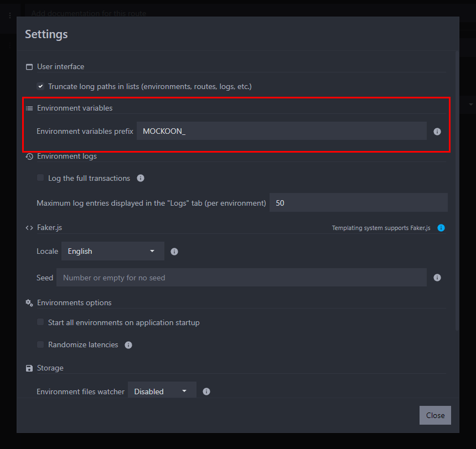Click info icon beside Seed field

437,278
